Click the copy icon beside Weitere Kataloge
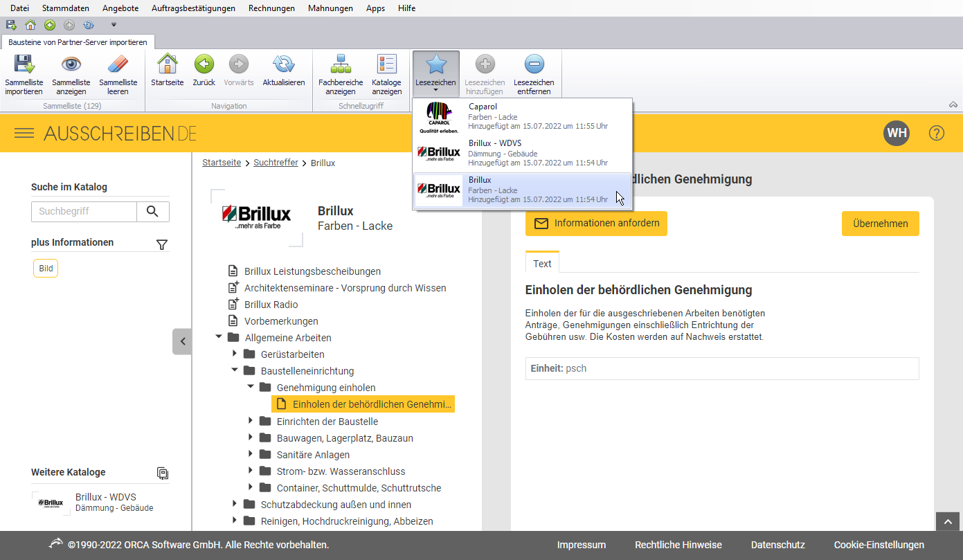 point(163,473)
